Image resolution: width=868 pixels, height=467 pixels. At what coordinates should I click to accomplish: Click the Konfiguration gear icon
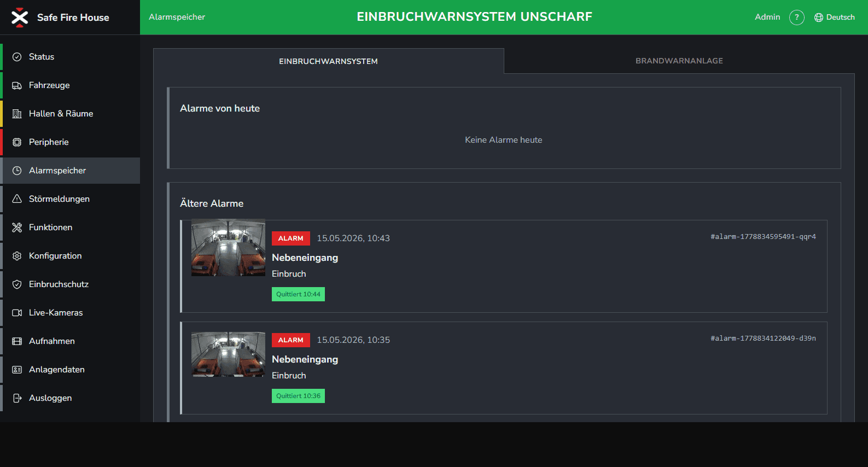pos(17,256)
